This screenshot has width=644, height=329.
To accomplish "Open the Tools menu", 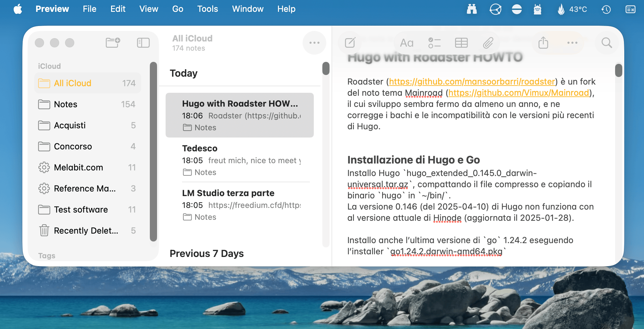I will (x=207, y=9).
